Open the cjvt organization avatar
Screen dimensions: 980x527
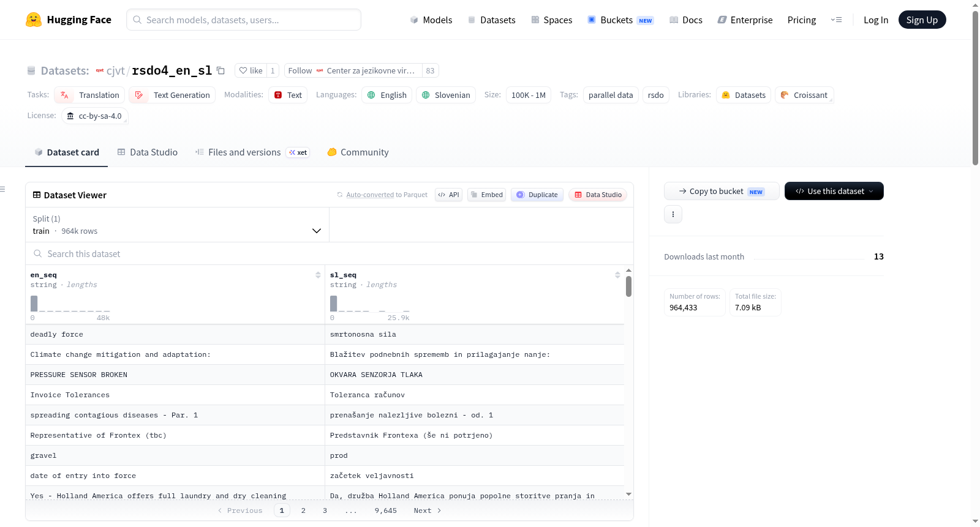coord(99,70)
